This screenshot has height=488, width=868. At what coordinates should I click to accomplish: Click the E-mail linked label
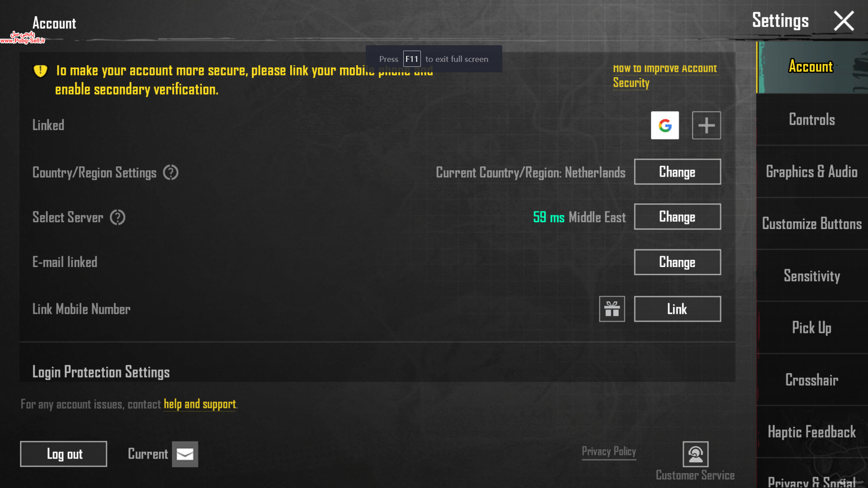click(65, 262)
